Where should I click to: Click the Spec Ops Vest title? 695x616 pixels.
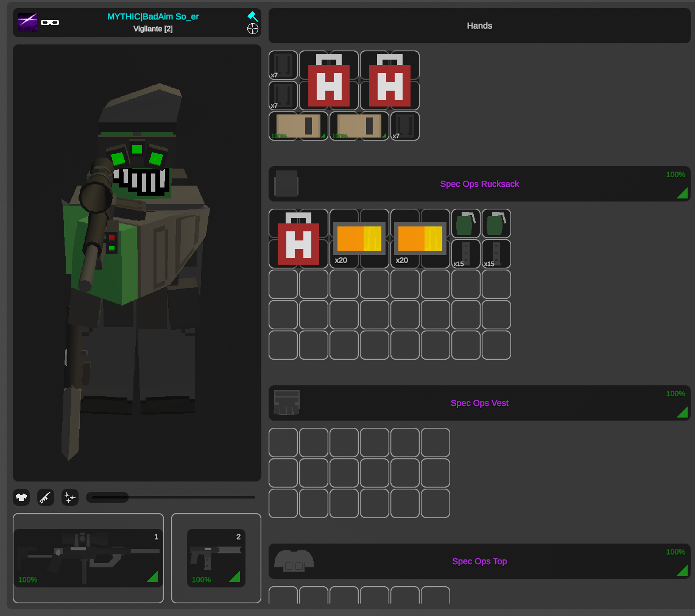[x=479, y=403]
